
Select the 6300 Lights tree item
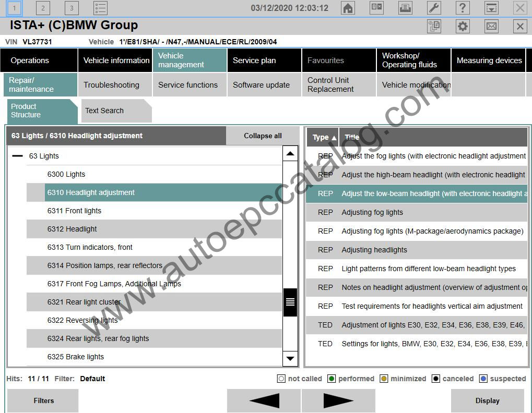point(155,174)
